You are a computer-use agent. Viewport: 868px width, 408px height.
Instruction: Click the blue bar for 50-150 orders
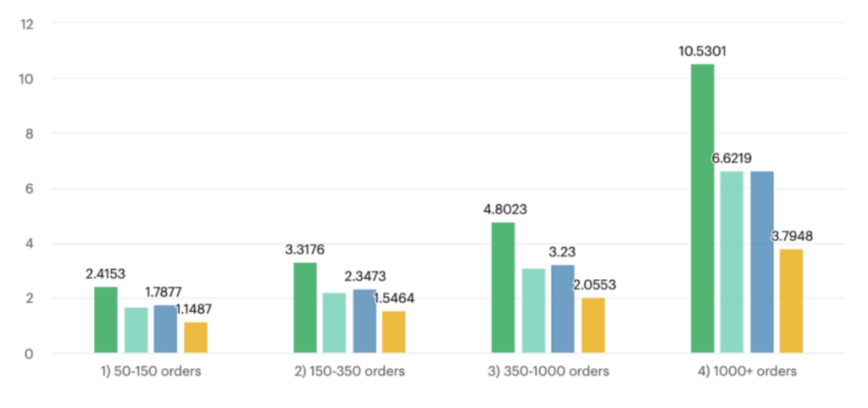[x=165, y=328]
